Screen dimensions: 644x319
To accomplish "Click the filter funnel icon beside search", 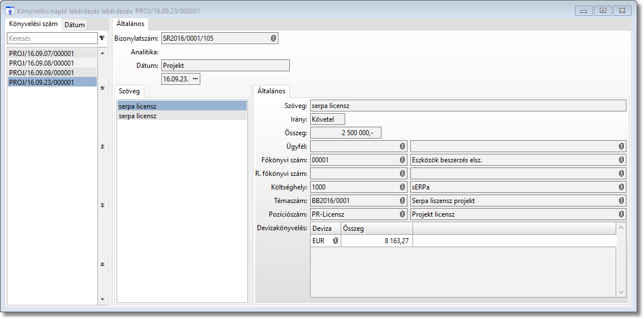I will coord(102,38).
